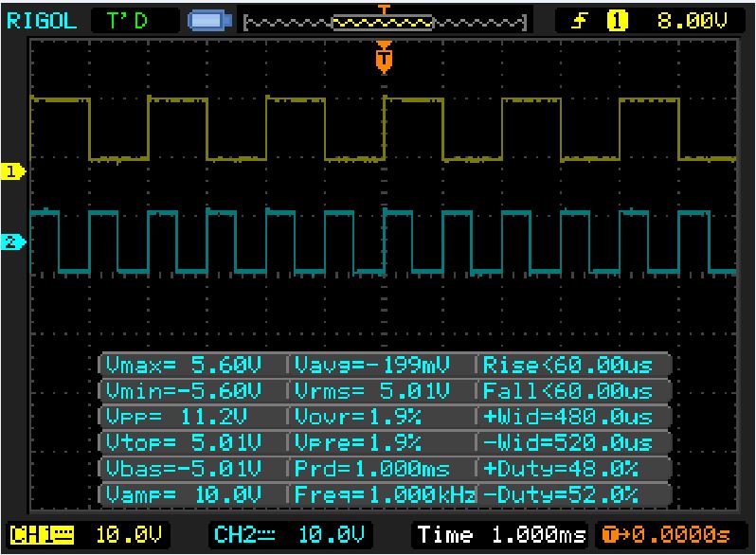Click the waveform memory position bar
The width and height of the screenshot is (756, 555).
click(x=385, y=22)
